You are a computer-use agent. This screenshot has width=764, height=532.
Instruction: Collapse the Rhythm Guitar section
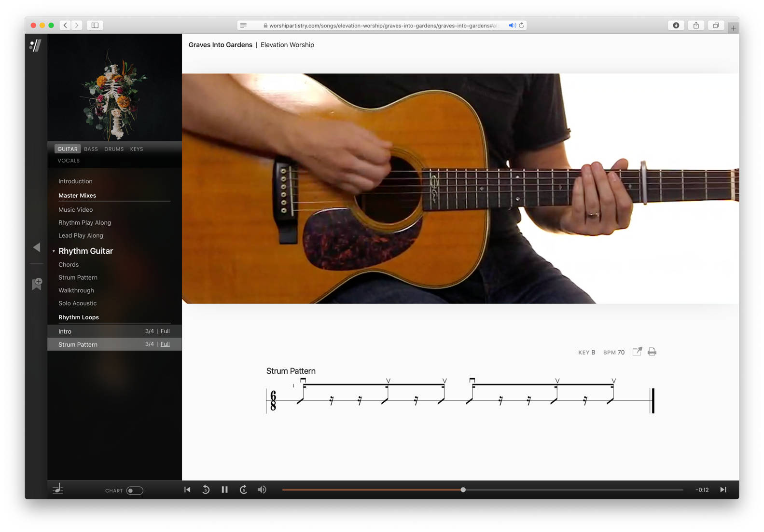pyautogui.click(x=54, y=251)
